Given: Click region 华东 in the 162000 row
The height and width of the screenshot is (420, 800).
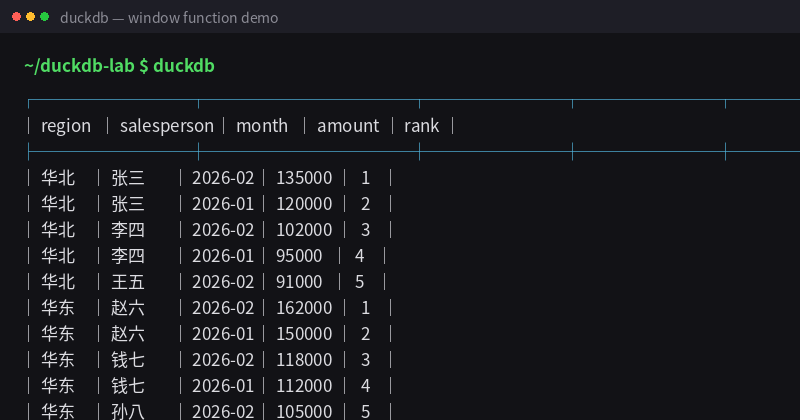Looking at the screenshot, I should coord(58,308).
